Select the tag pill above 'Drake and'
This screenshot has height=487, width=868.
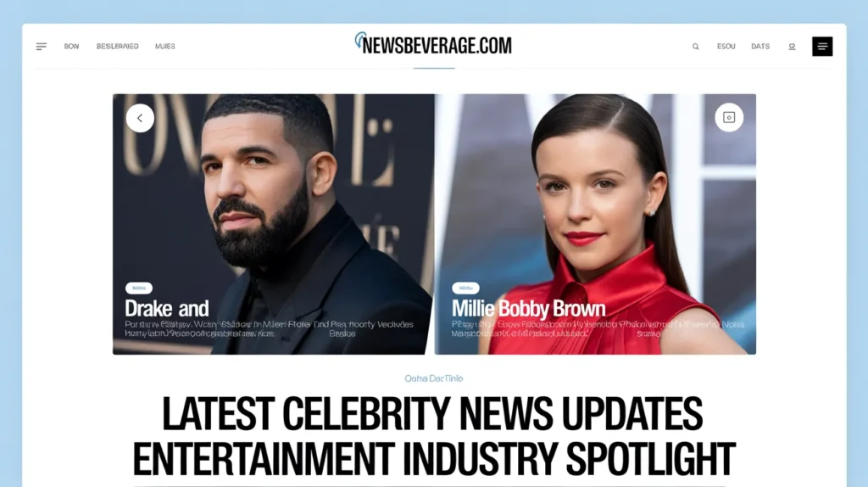[139, 288]
